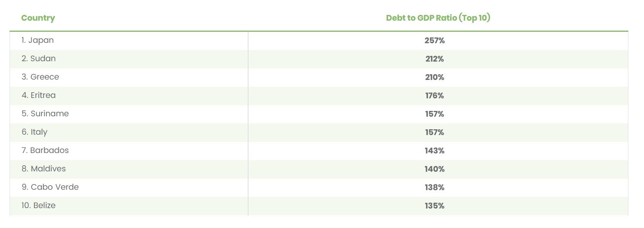644x228 pixels.
Task: Select the Japan row label
Action: pyautogui.click(x=37, y=40)
